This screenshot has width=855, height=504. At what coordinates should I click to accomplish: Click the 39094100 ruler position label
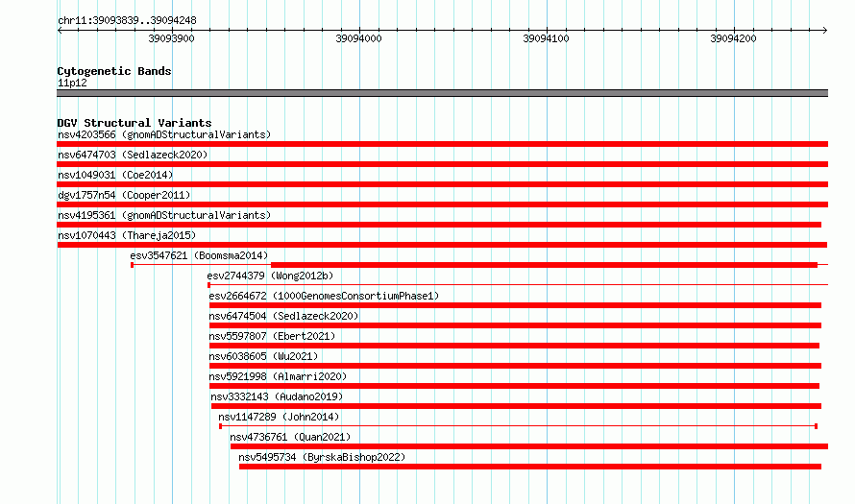tap(546, 38)
